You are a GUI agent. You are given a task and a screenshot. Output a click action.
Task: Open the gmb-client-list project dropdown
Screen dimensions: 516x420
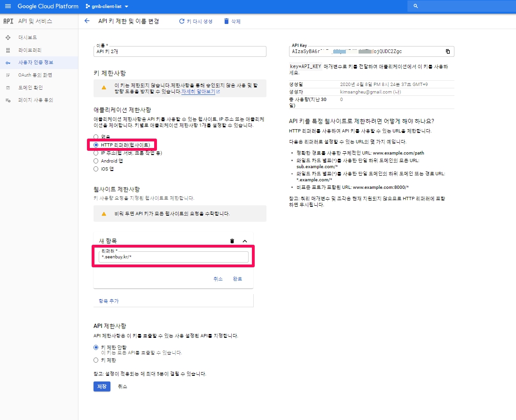(107, 7)
